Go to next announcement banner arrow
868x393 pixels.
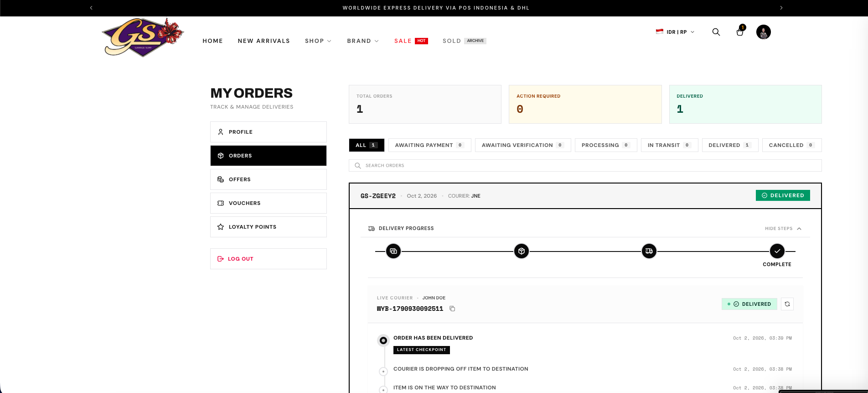(781, 8)
